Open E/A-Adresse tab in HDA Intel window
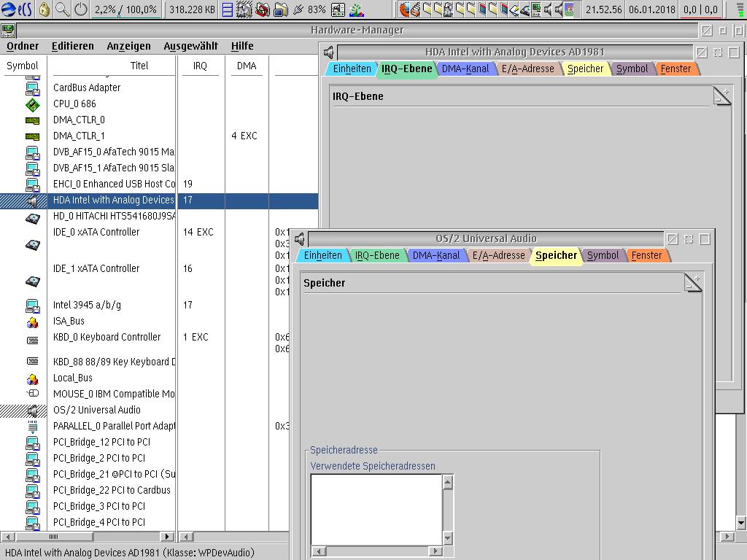The height and width of the screenshot is (560, 747). coord(528,69)
